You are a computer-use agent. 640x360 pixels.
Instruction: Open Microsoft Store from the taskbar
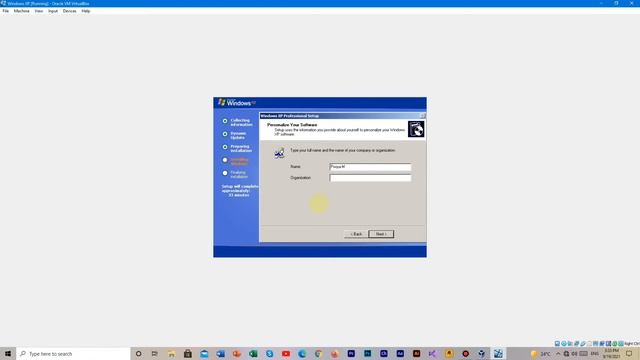tap(188, 353)
